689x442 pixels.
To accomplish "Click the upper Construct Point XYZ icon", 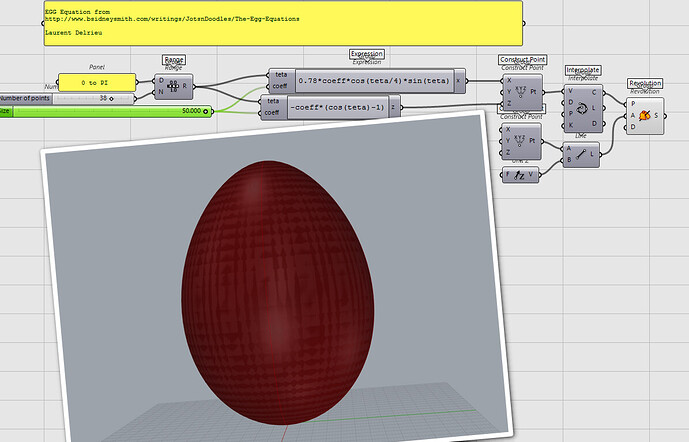I will point(520,91).
